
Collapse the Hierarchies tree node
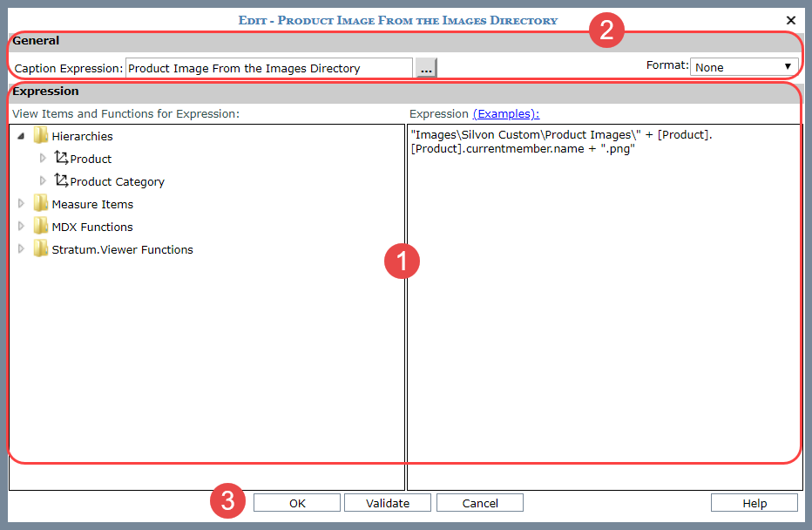point(21,136)
